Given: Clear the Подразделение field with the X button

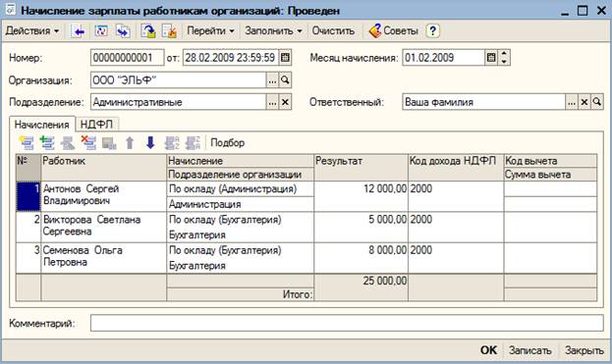Looking at the screenshot, I should [x=285, y=102].
